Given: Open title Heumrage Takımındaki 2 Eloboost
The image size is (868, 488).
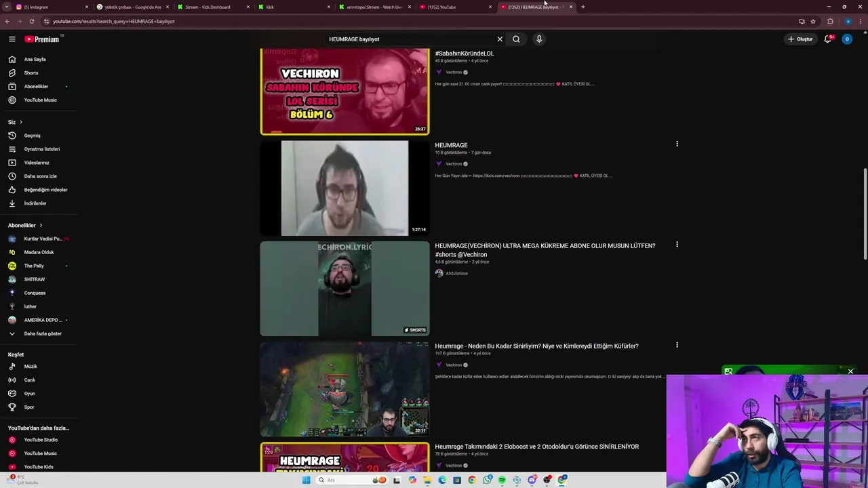Looking at the screenshot, I should coord(536,447).
